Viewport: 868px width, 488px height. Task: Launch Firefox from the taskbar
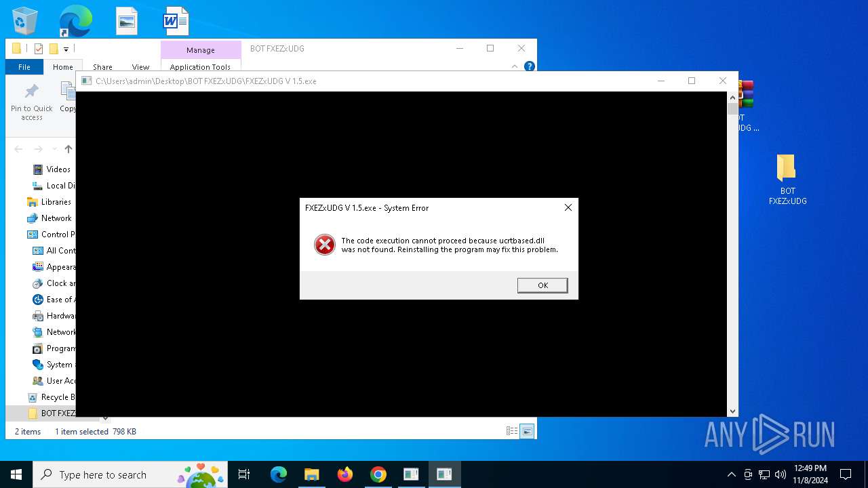point(345,474)
